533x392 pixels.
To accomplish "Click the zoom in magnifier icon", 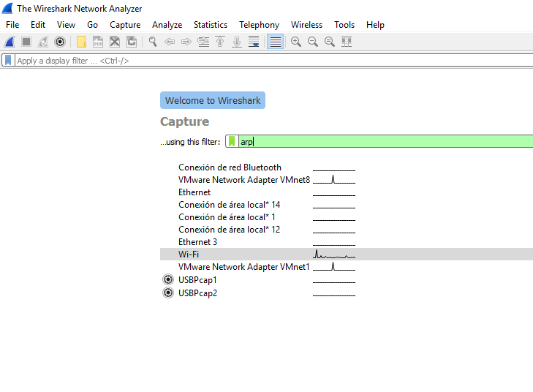I will point(296,42).
